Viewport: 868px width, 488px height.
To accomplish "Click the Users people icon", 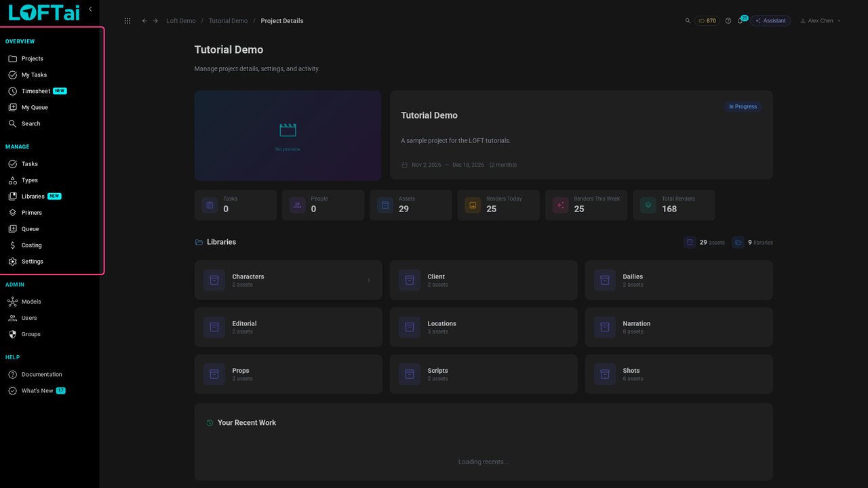I will pos(12,318).
